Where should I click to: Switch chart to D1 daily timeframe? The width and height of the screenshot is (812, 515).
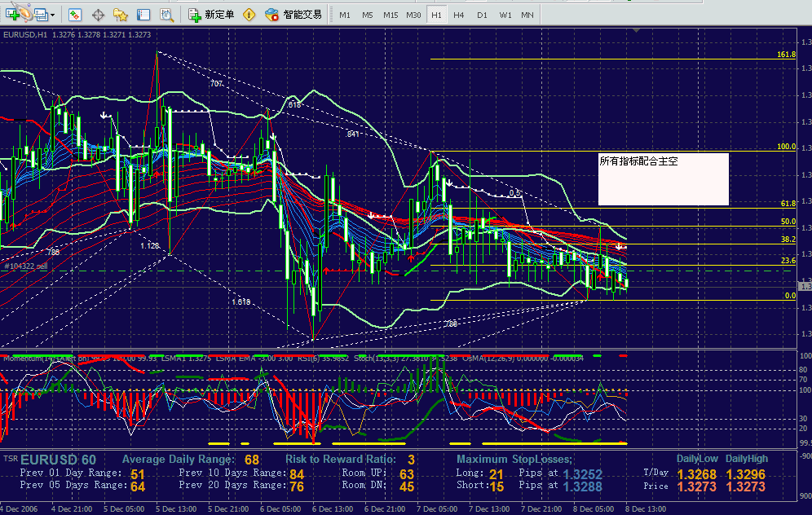[482, 15]
